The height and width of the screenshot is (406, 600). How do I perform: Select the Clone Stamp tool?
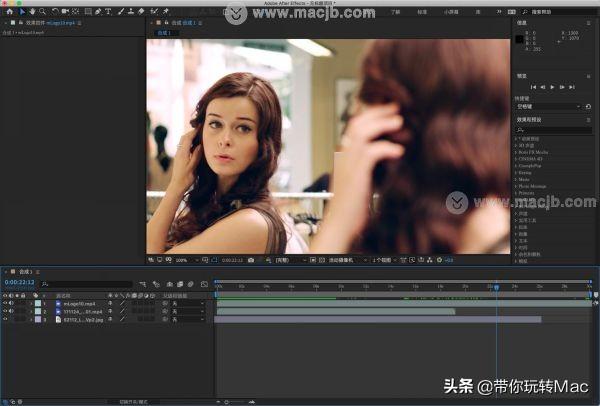click(x=131, y=12)
